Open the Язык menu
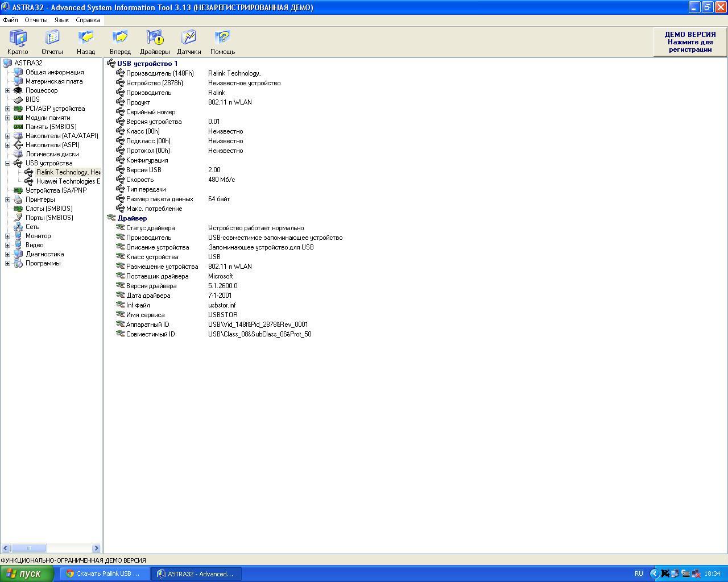 point(61,20)
